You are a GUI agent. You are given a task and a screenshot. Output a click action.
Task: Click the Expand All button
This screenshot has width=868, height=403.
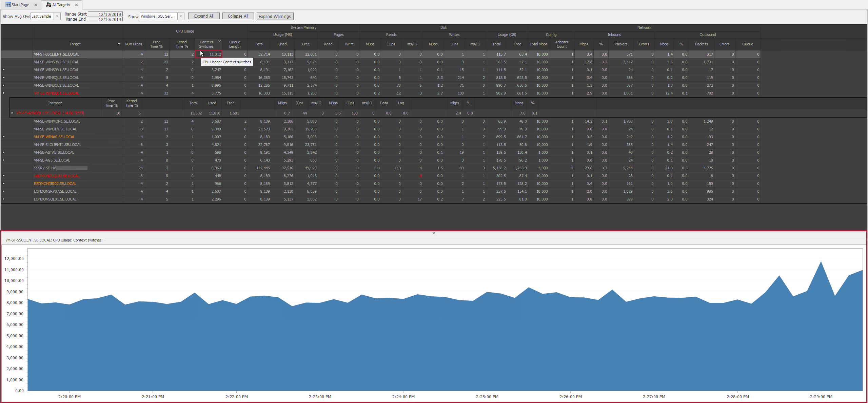[203, 16]
